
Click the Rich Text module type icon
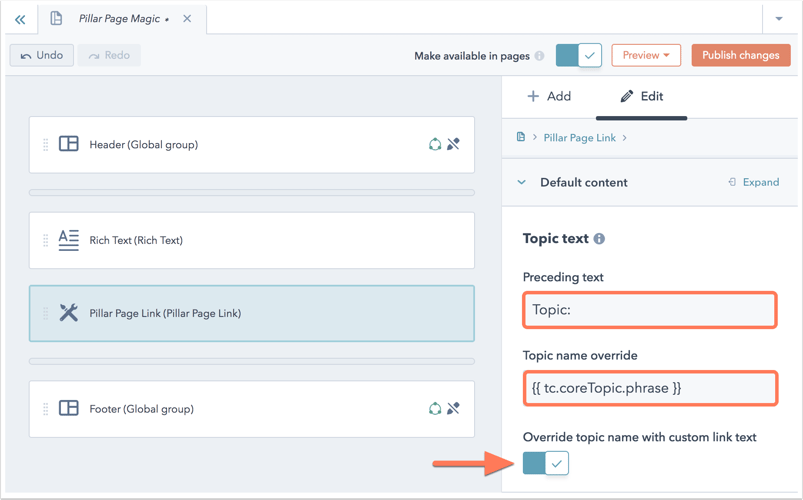69,240
